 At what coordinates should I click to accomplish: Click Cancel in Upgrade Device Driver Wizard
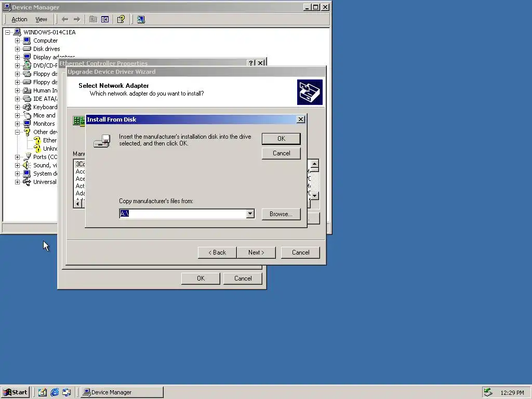tap(301, 252)
